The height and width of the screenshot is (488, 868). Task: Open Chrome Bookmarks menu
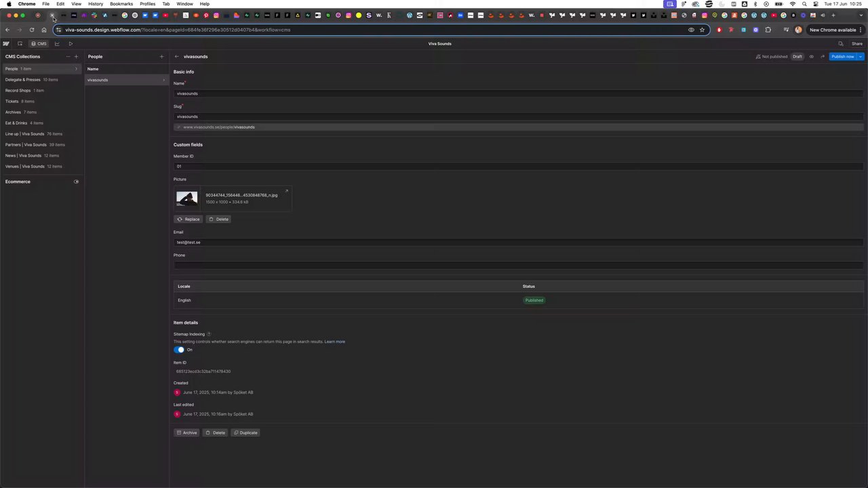(121, 4)
